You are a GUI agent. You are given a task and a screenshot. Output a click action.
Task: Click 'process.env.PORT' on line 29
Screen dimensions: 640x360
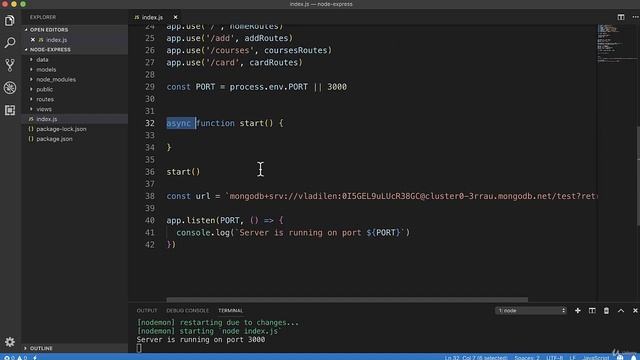[269, 87]
